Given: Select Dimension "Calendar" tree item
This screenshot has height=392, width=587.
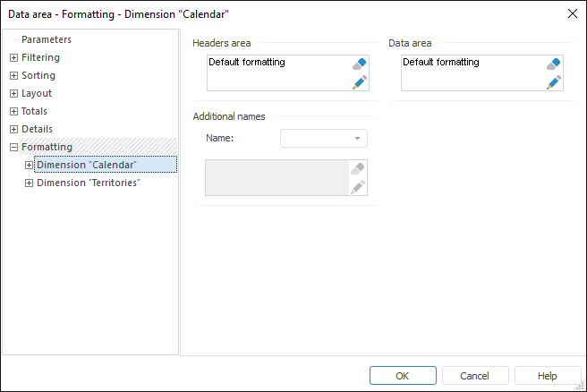Looking at the screenshot, I should coord(87,165).
